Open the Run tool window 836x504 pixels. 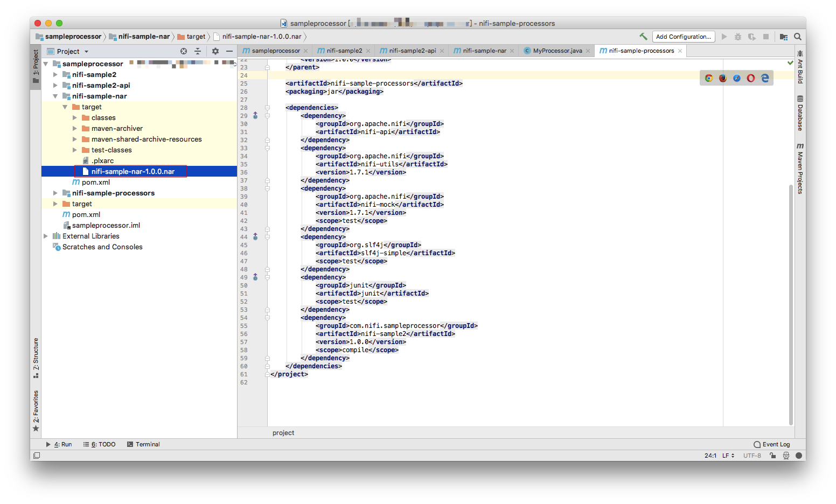59,445
